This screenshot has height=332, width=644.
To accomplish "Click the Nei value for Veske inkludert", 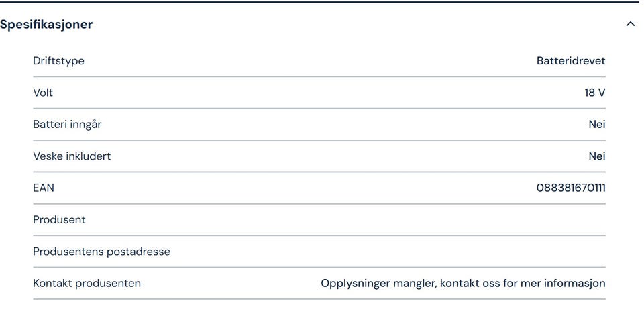I will pos(596,156).
